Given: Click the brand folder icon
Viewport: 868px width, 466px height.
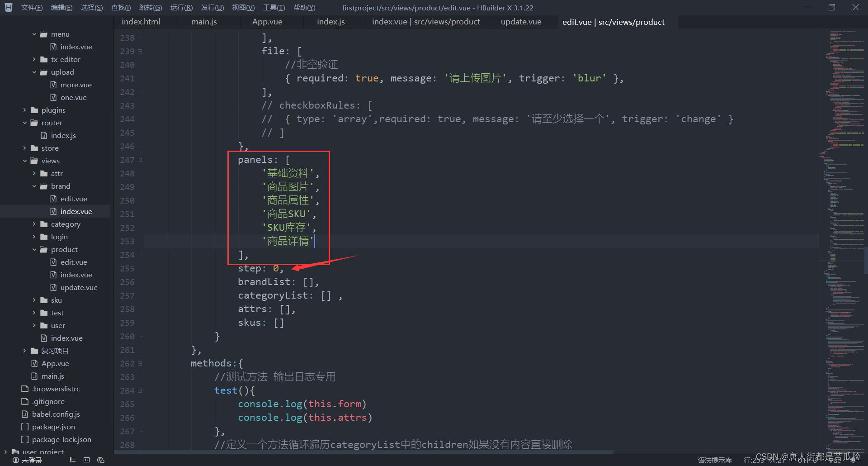Looking at the screenshot, I should pyautogui.click(x=44, y=186).
